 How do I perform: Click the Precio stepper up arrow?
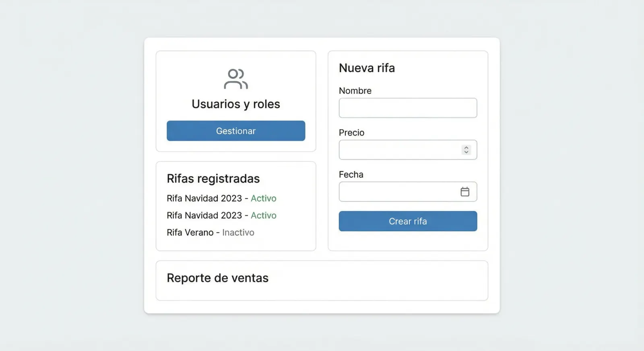(x=466, y=147)
